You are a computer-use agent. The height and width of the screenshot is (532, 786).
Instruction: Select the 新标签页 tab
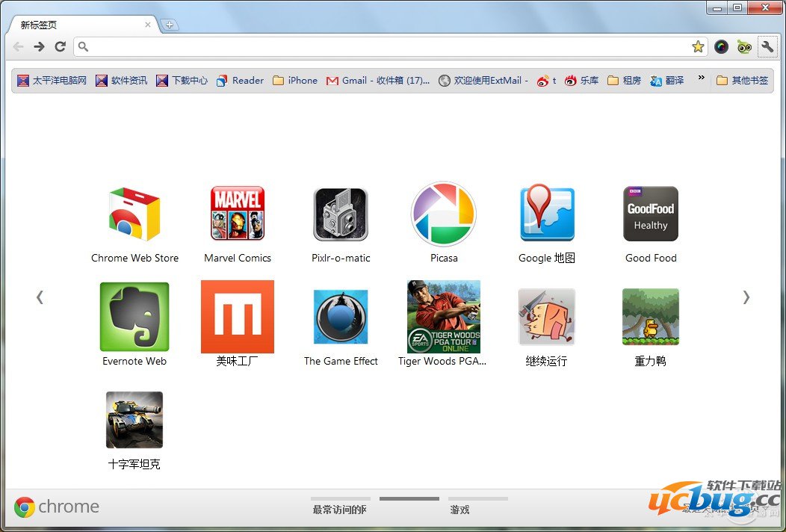point(84,25)
